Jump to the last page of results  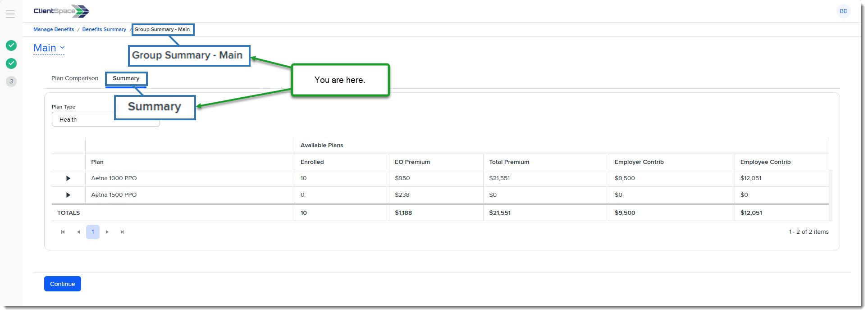pos(122,232)
